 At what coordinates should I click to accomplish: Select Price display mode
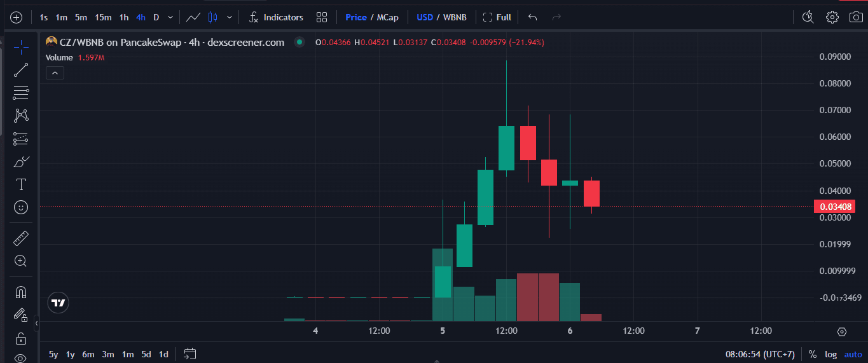356,17
